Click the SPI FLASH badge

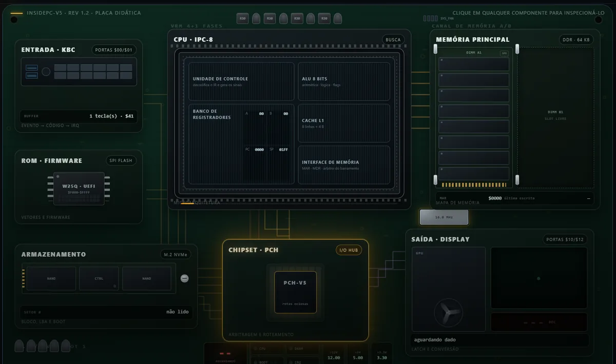(121, 160)
